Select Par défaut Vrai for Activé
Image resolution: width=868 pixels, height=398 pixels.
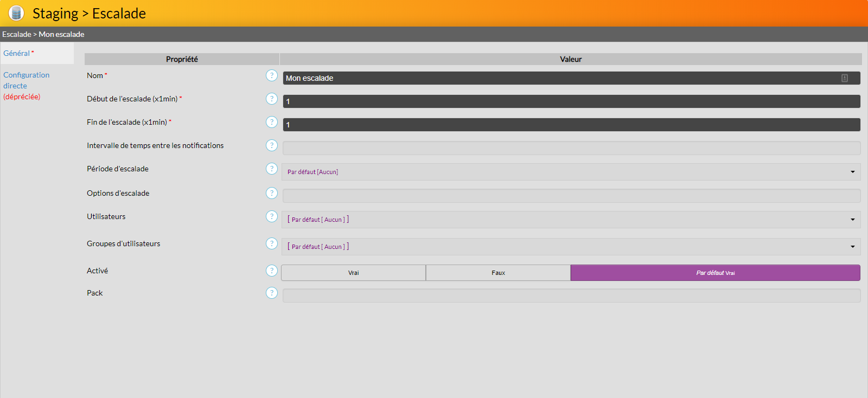[715, 273]
